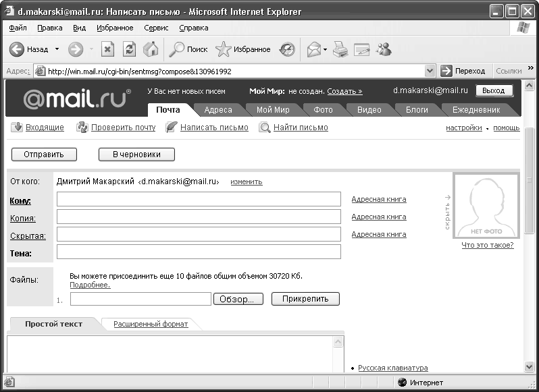
Task: Open Адресная книга link beside Кому
Action: point(378,199)
